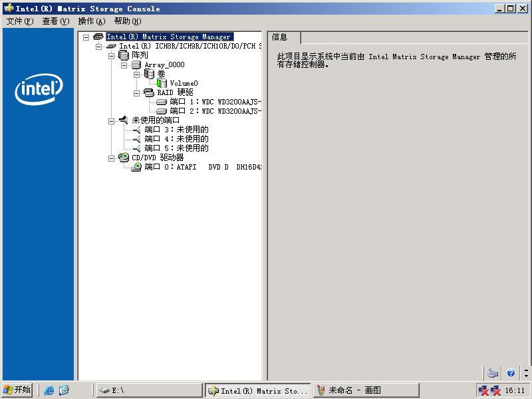
Task: Click the Array_0000 array icon
Action: (x=136, y=65)
